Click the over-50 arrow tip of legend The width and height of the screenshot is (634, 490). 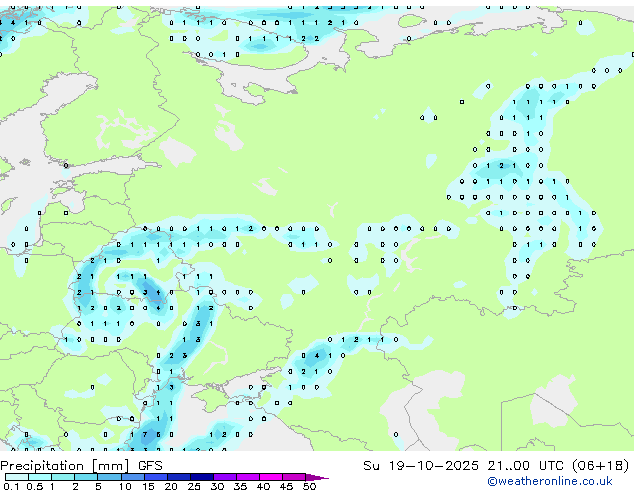tap(317, 478)
